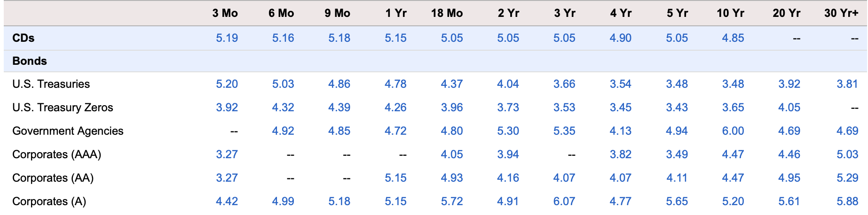Screen dimensions: 868x215
Task: Click the 18 Mo column header
Action: [x=447, y=13]
